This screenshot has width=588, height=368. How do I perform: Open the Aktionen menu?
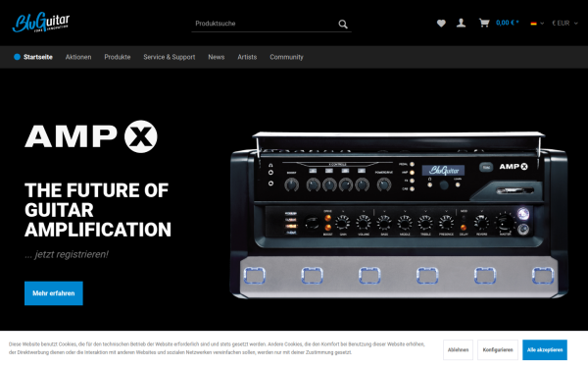point(78,57)
